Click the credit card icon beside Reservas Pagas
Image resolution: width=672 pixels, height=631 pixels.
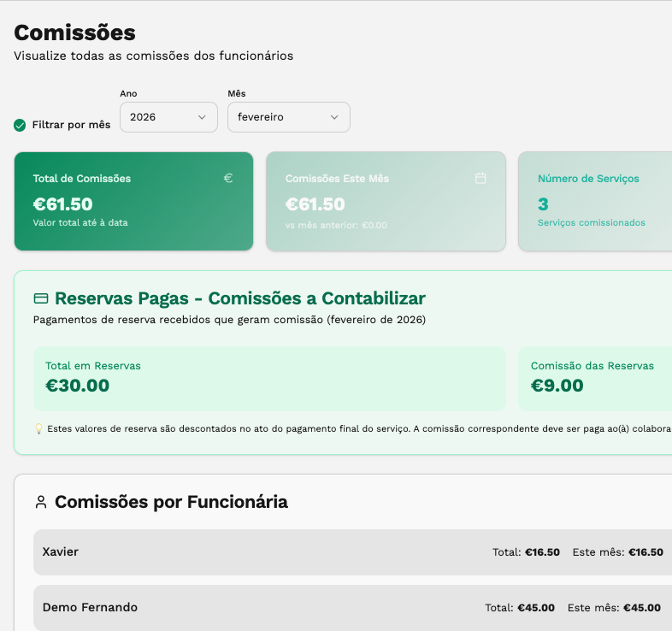(x=40, y=298)
